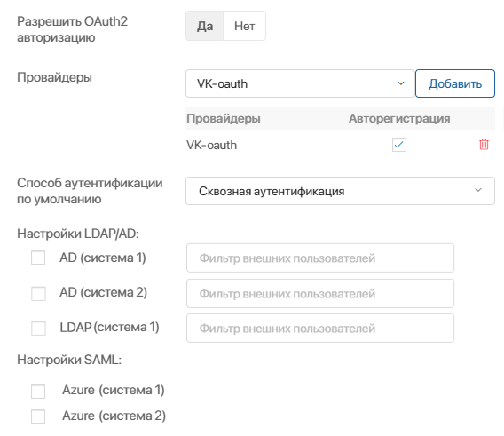Image resolution: width=504 pixels, height=436 pixels.
Task: Click the VK-oauth row in providers table
Action: [x=340, y=145]
